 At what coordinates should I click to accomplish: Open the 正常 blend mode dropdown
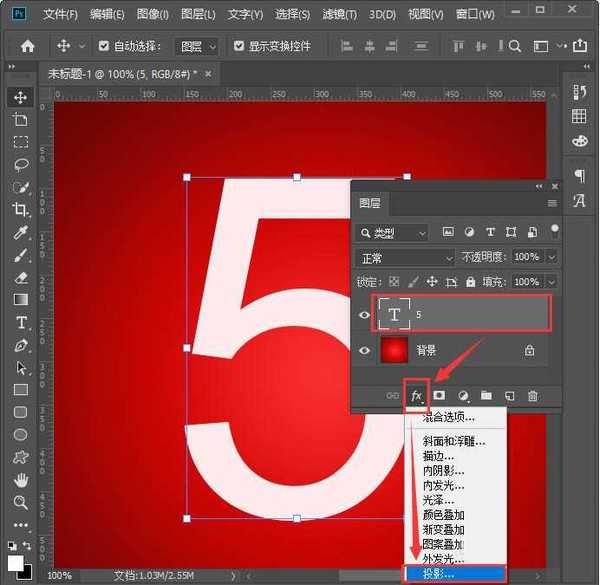405,258
